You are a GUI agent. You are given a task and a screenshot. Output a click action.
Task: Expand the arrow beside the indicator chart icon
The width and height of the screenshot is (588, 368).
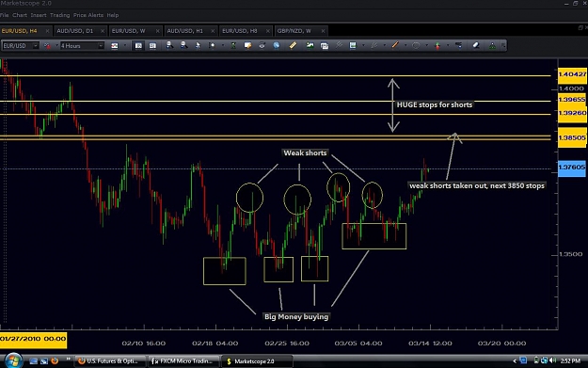click(363, 45)
